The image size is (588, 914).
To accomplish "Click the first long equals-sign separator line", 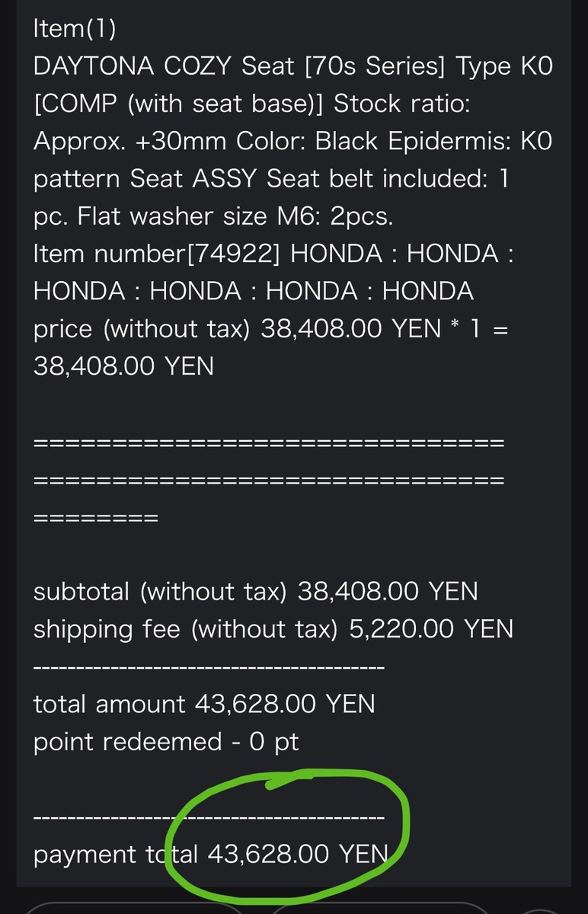I will pyautogui.click(x=268, y=442).
